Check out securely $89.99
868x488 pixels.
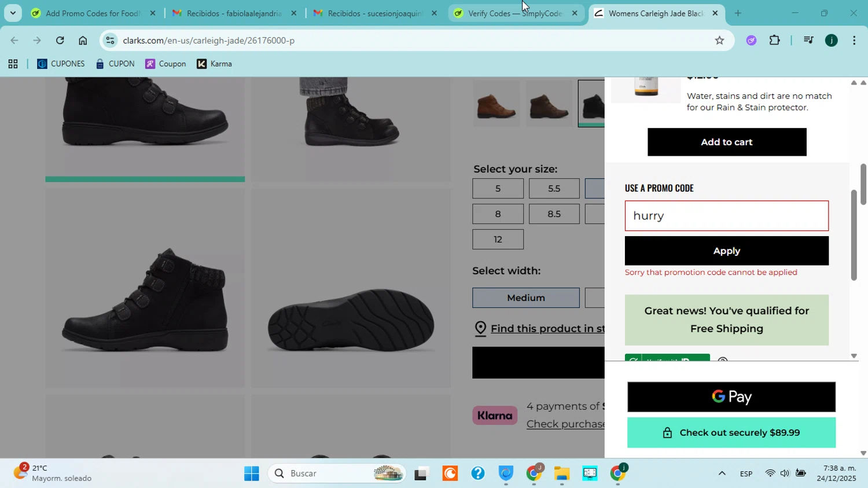coord(731,432)
